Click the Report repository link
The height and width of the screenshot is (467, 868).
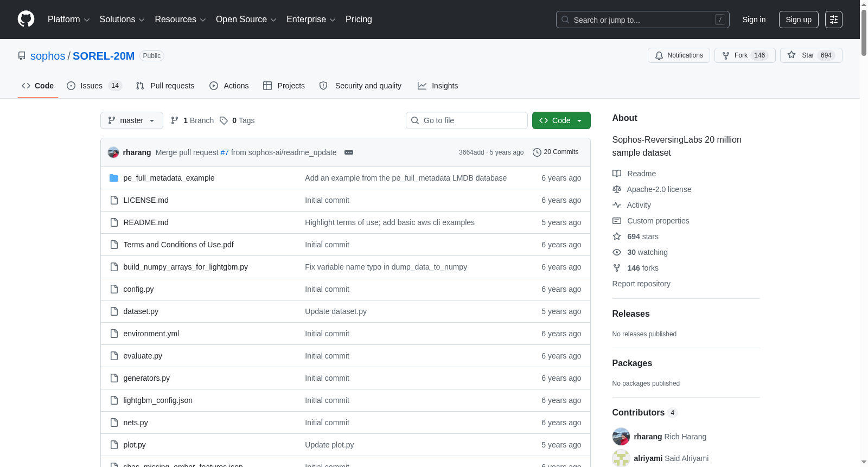pos(641,284)
